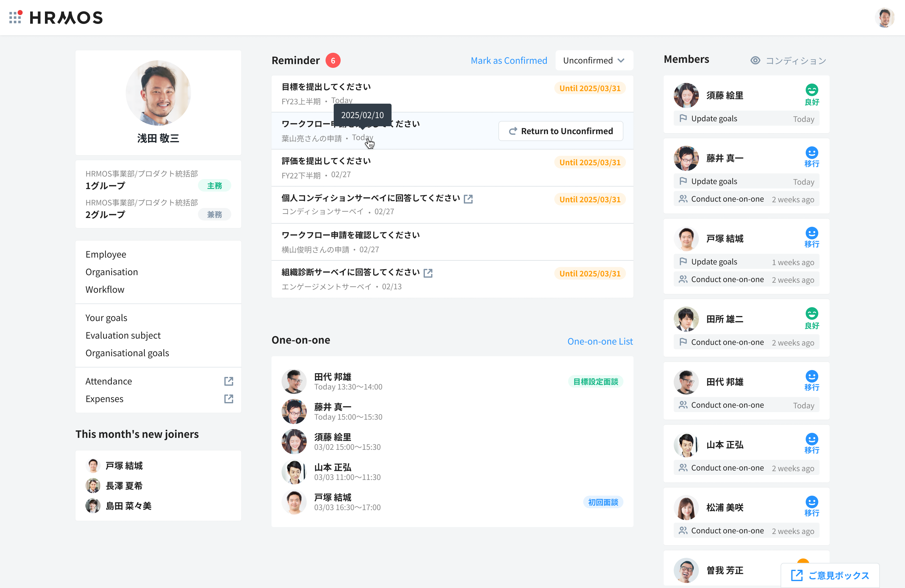Open the Attendance external link icon
905x588 pixels.
pyautogui.click(x=228, y=381)
